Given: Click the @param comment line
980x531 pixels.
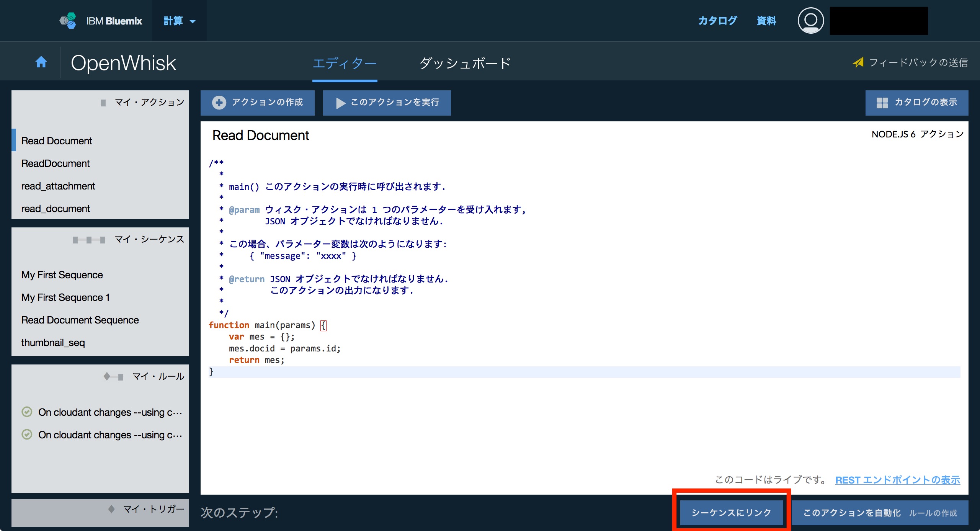Looking at the screenshot, I should (373, 210).
